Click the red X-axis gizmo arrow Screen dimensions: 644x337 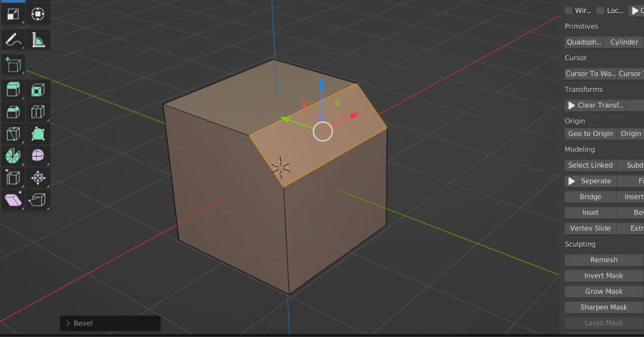(354, 115)
